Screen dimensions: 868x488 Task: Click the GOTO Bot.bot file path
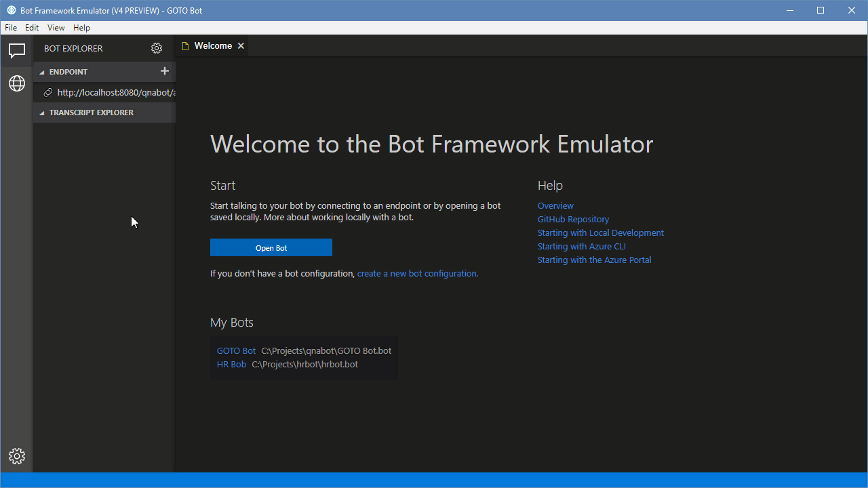tap(326, 350)
